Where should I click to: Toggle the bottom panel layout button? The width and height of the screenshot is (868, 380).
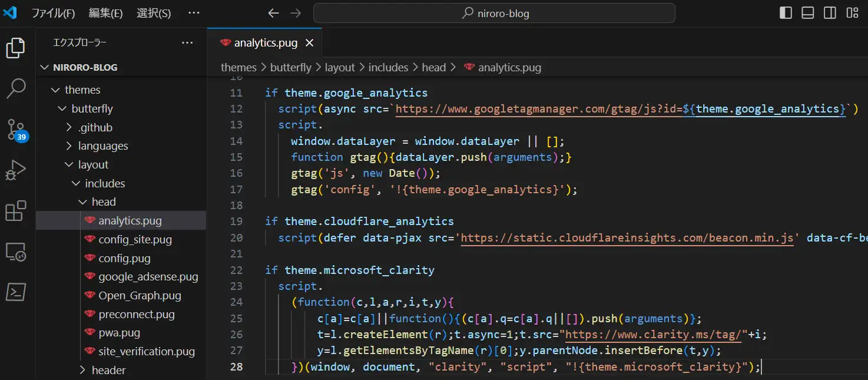click(x=808, y=13)
